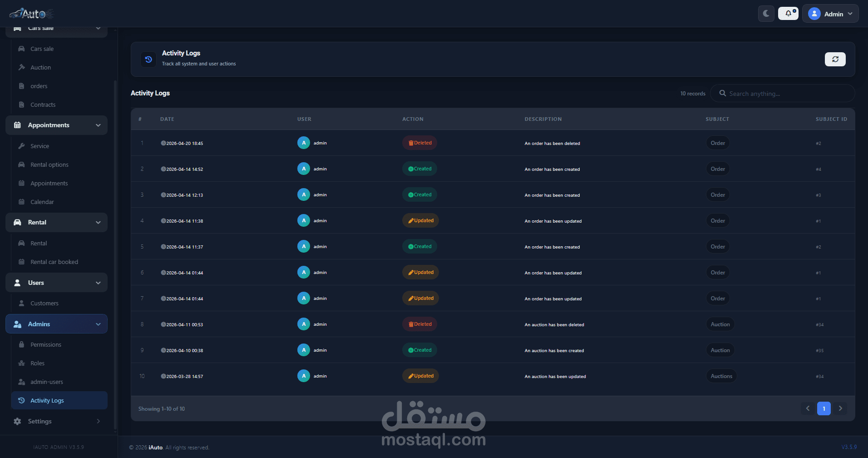Click Deleted badge on auction row 8
Screen dimensions: 868x458
[420, 324]
